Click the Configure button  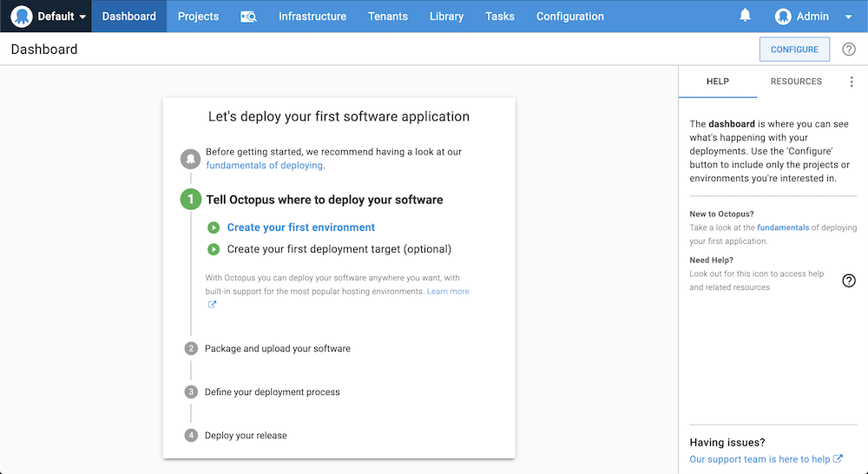pyautogui.click(x=794, y=49)
